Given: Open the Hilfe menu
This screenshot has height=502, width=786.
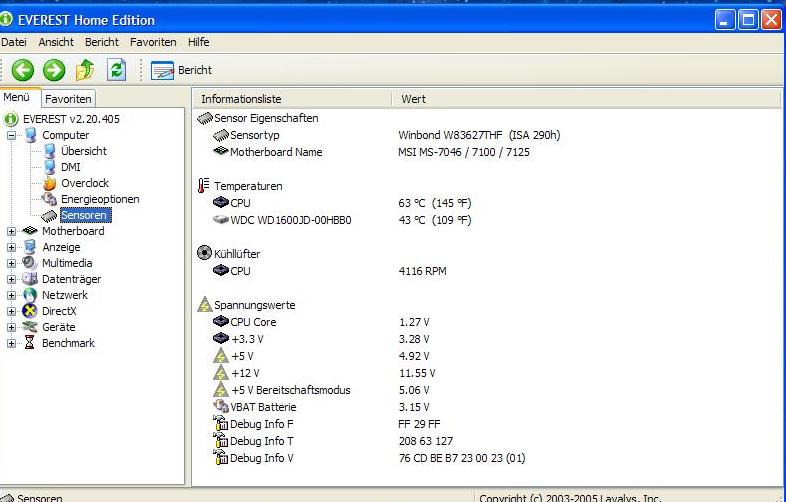Looking at the screenshot, I should [199, 42].
